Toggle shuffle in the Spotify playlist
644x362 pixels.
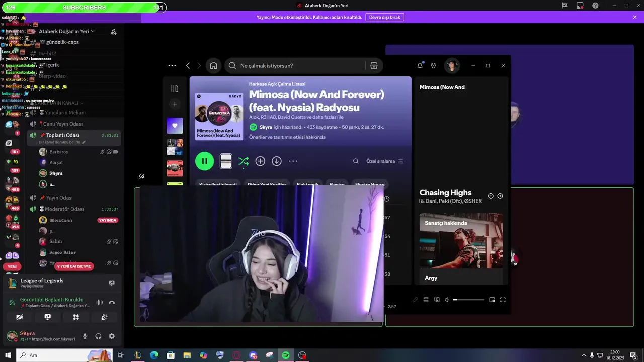click(x=244, y=161)
